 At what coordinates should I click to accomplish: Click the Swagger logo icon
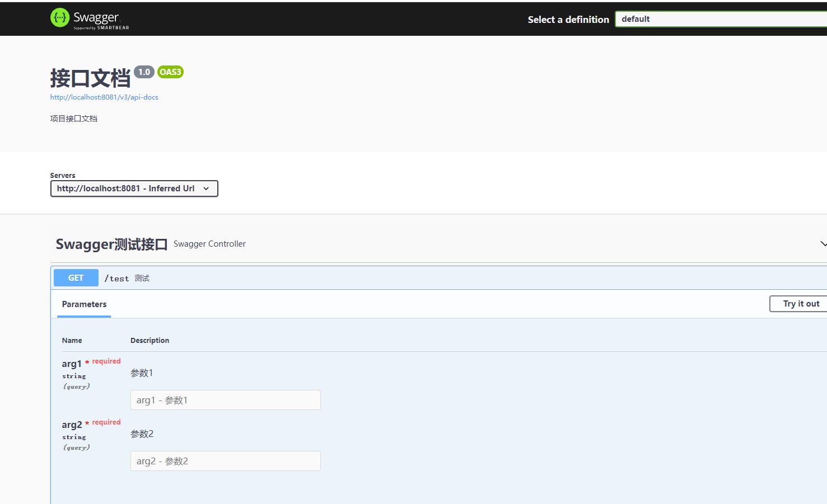coord(59,17)
